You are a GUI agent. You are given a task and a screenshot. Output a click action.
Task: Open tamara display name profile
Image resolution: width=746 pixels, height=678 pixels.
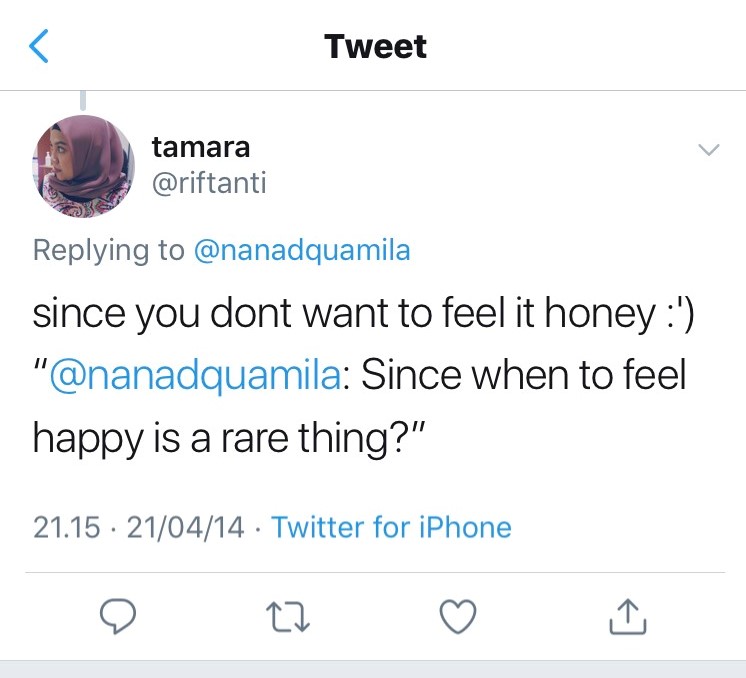pos(201,147)
